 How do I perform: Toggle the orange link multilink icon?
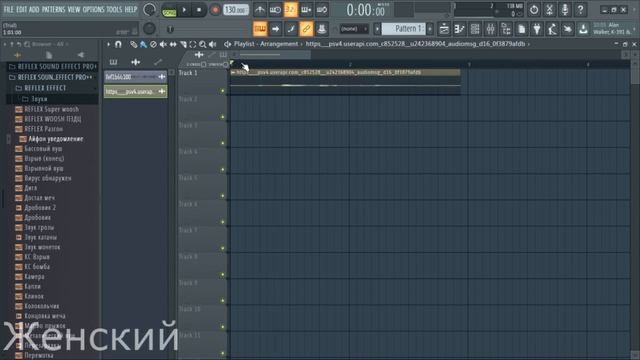coord(306,29)
